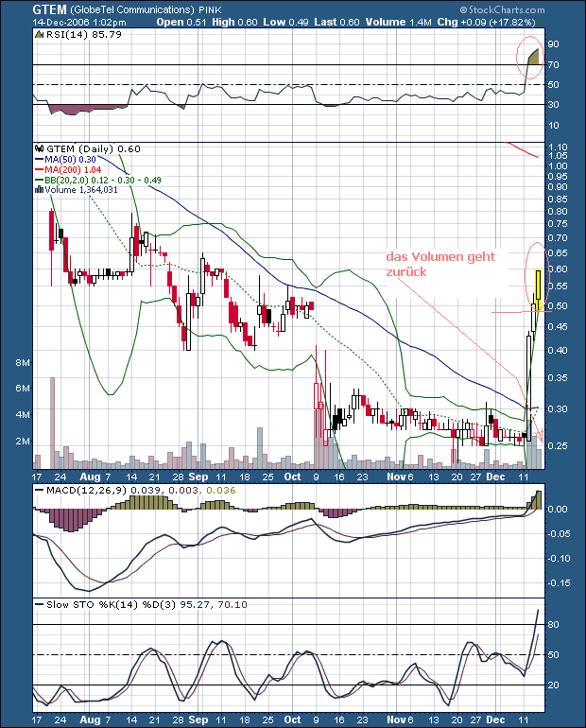Click the red MA(200) line swatch
The image size is (586, 728).
pyautogui.click(x=40, y=170)
